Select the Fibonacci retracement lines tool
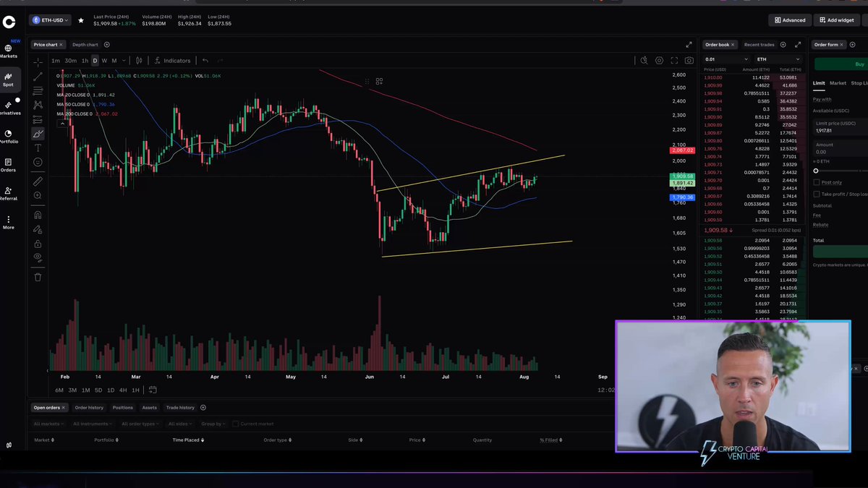Image resolution: width=868 pixels, height=488 pixels. pyautogui.click(x=38, y=91)
